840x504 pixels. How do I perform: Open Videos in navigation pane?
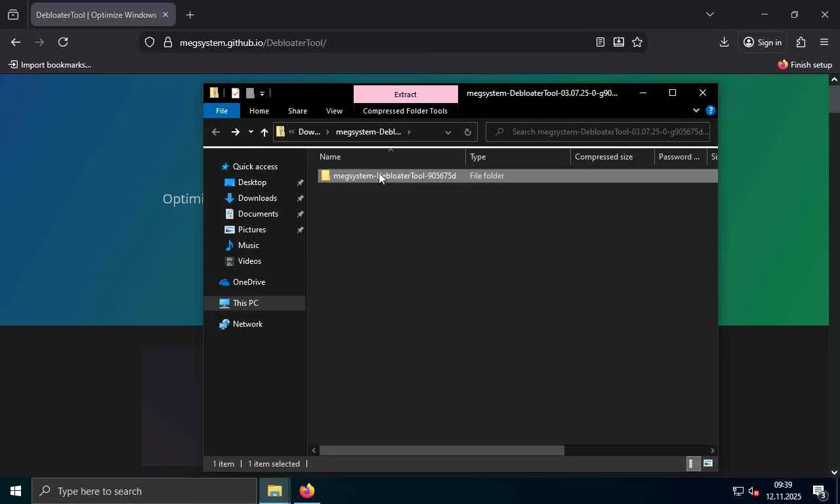249,261
